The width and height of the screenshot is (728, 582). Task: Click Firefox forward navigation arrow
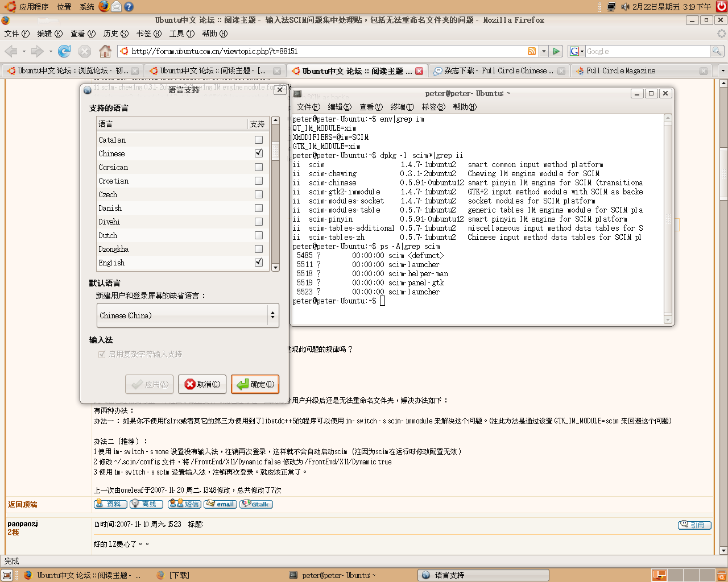37,51
